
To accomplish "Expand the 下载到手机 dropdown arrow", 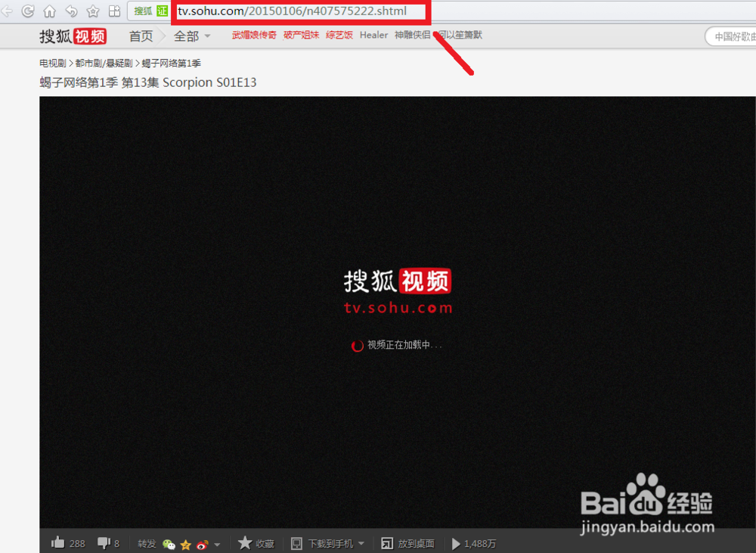I will pyautogui.click(x=361, y=544).
